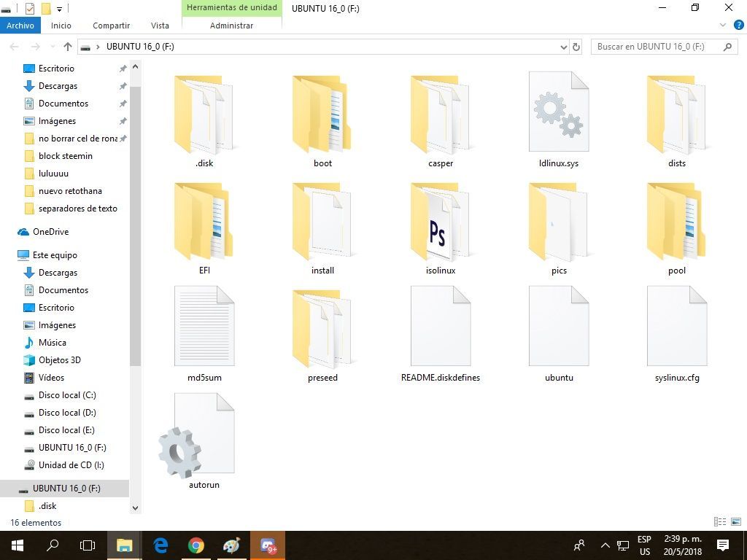
Task: Open Explorer help question mark
Action: coord(738,26)
